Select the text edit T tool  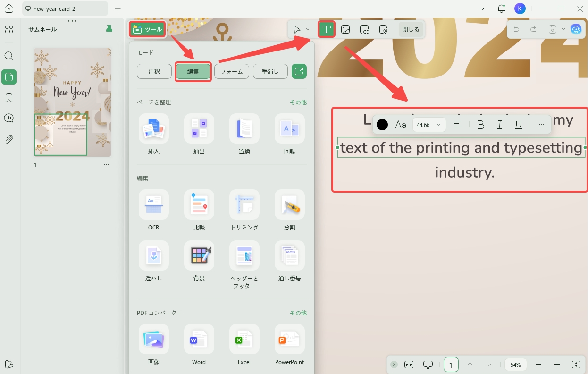326,29
